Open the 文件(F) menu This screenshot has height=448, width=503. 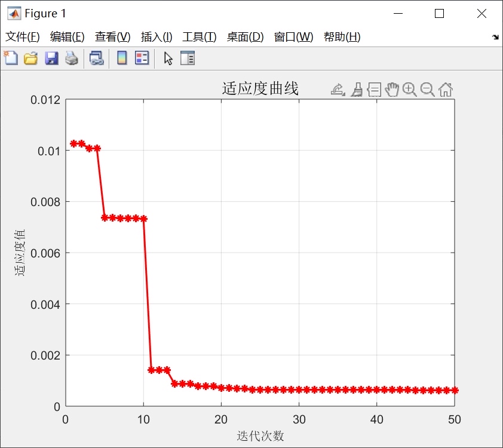23,37
